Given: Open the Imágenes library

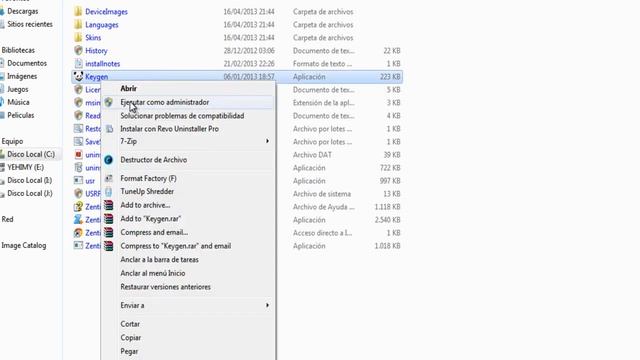Looking at the screenshot, I should 22,76.
